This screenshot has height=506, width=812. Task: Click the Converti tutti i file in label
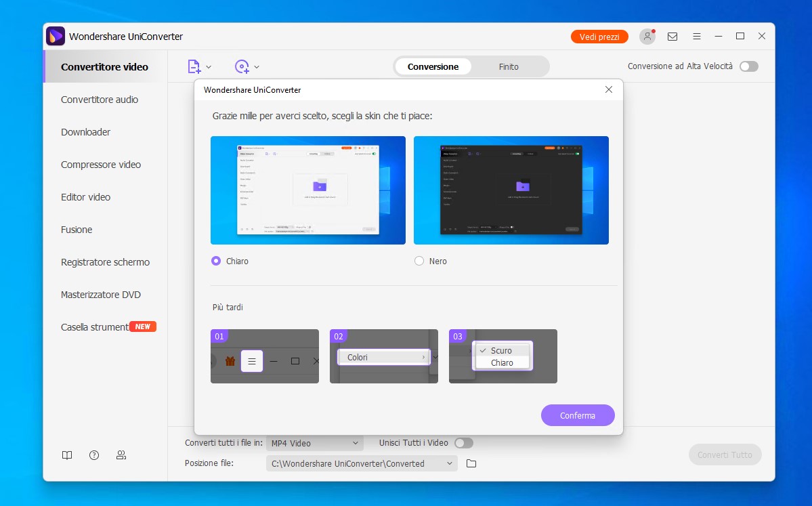223,443
